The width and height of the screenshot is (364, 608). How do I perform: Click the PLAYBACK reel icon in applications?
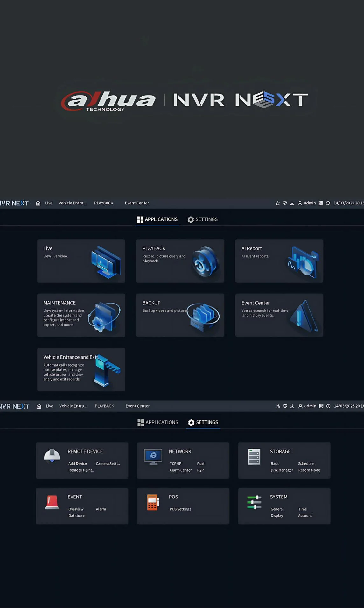tap(205, 262)
